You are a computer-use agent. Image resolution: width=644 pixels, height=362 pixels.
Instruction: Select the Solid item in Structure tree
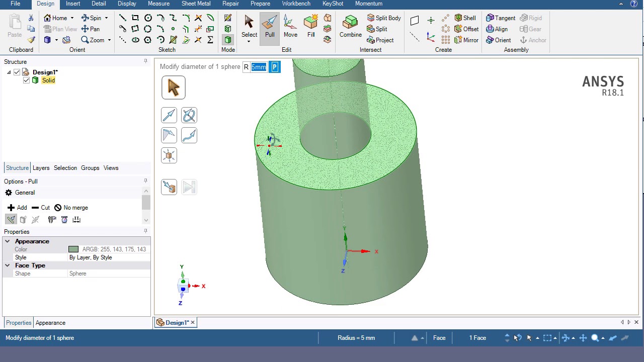tap(48, 80)
